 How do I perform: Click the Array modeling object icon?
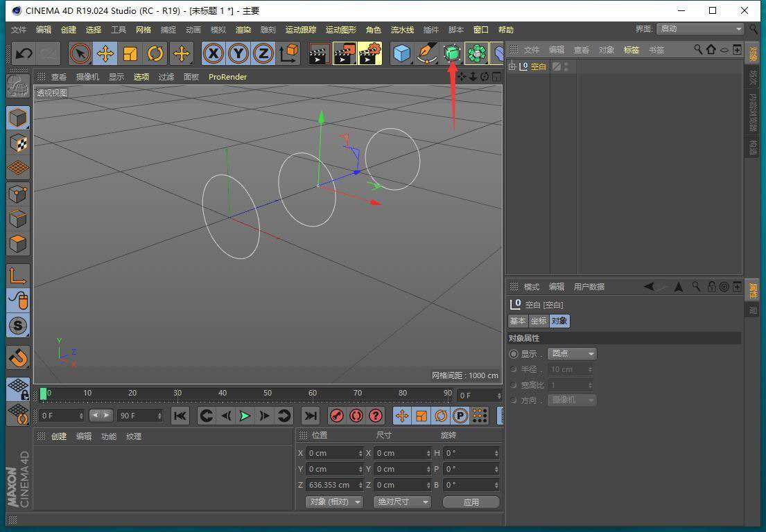click(477, 53)
